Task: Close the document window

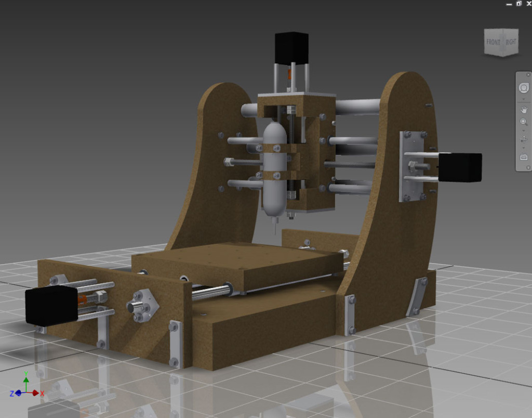Action: pos(528,4)
